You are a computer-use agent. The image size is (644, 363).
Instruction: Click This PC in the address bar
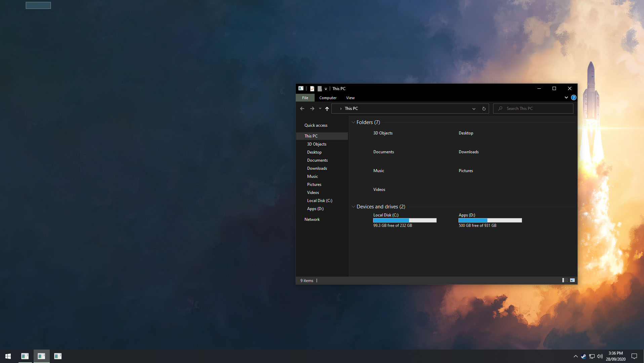pos(351,109)
